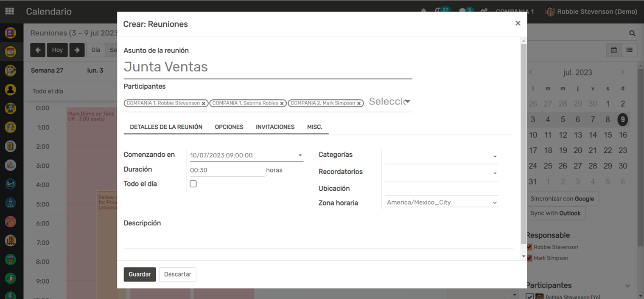Image resolution: width=644 pixels, height=299 pixels.
Task: Uncheck Mark Simpson under Responsable
Action: tap(529, 258)
